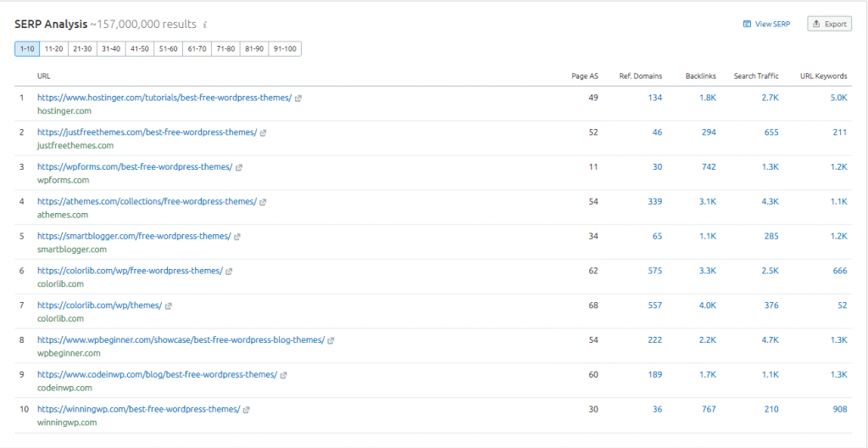Screen dimensions: 868x448
Task: Open external link icon for hostinger.com URL
Action: tap(298, 98)
